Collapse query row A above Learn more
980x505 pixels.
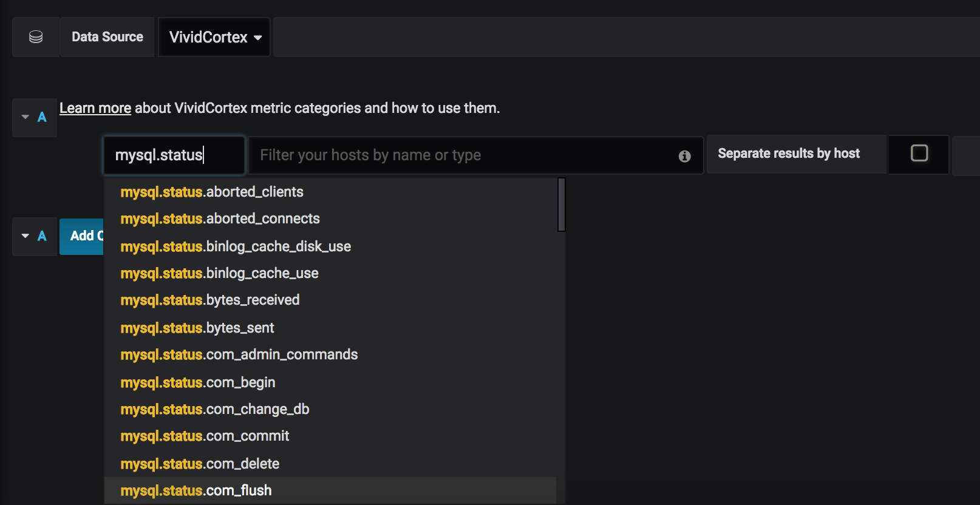click(26, 117)
